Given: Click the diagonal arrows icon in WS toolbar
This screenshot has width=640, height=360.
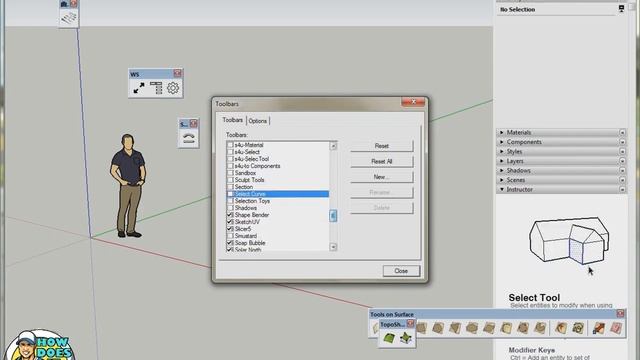Looking at the screenshot, I should click(x=139, y=88).
